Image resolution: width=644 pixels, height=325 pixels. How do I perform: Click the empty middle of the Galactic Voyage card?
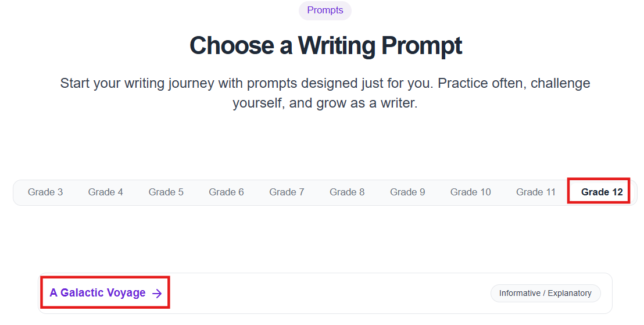click(x=325, y=294)
